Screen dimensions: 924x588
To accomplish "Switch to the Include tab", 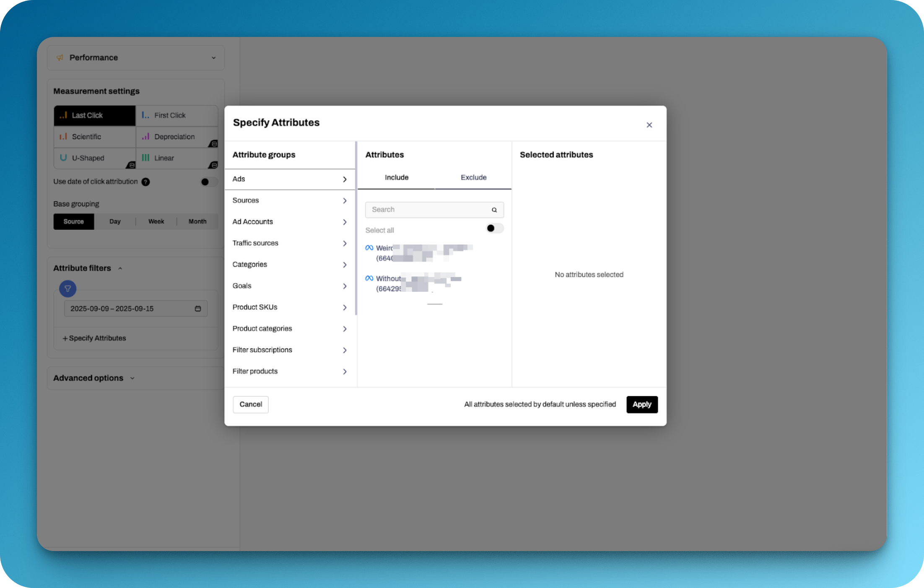I will pyautogui.click(x=396, y=177).
